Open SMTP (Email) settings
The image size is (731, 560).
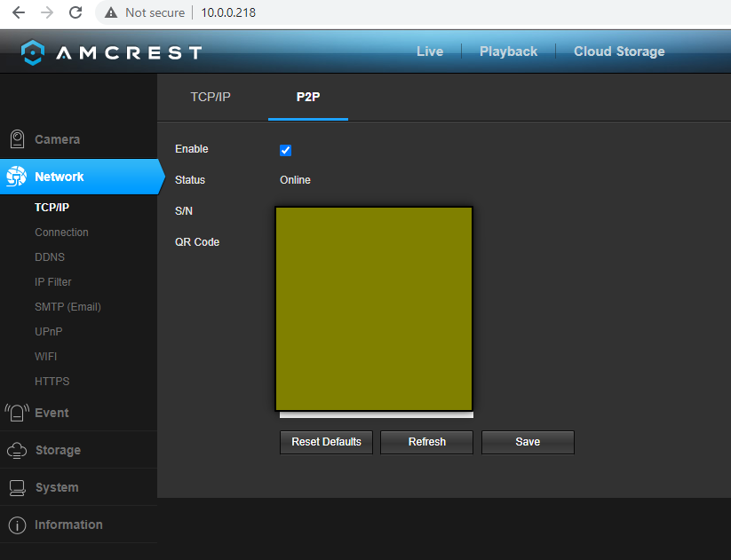[68, 306]
